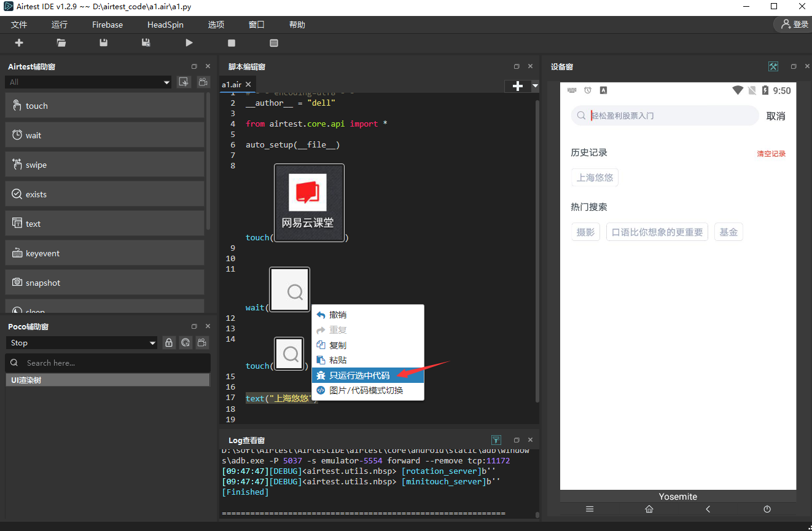Expand the dropdown arrow beside new tab plus
This screenshot has height=531, width=812.
(535, 86)
